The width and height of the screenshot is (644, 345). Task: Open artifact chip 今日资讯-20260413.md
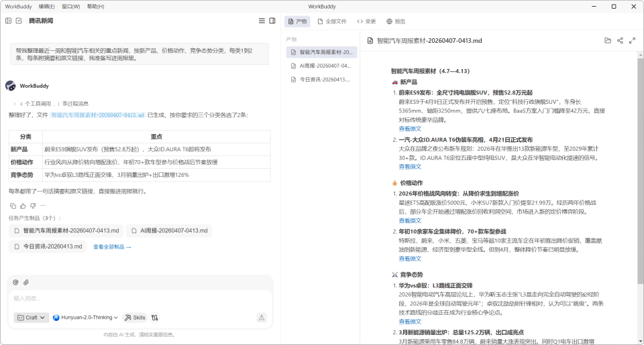click(48, 247)
